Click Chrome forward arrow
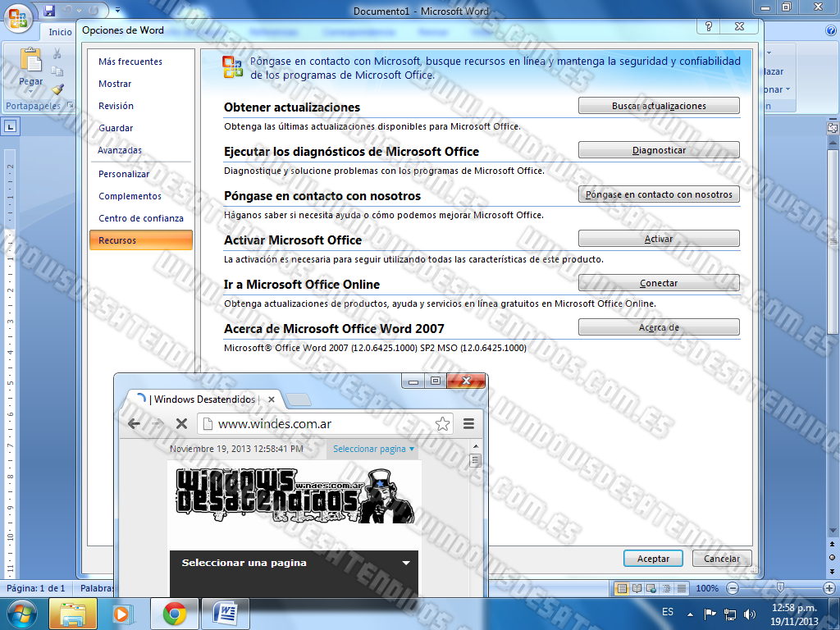This screenshot has height=630, width=840. (x=157, y=424)
